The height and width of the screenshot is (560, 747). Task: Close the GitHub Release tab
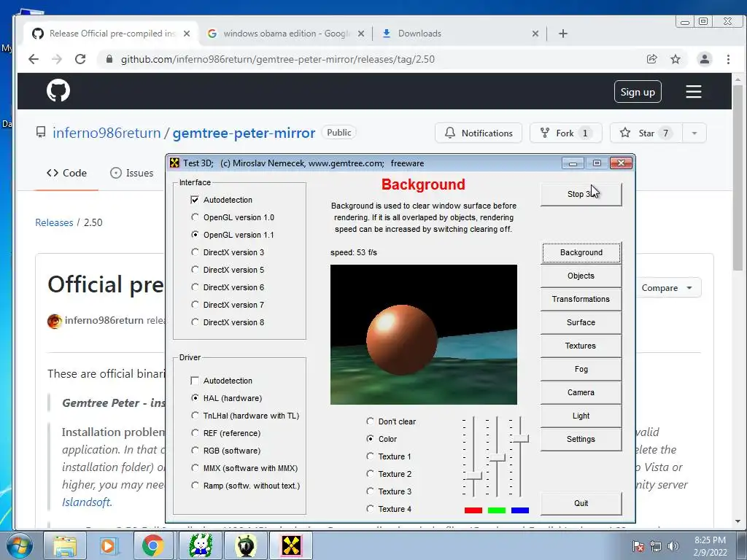pos(187,34)
